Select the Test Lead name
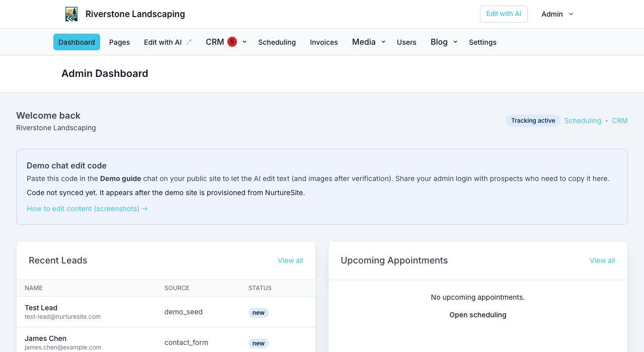The image size is (644, 352). point(41,308)
